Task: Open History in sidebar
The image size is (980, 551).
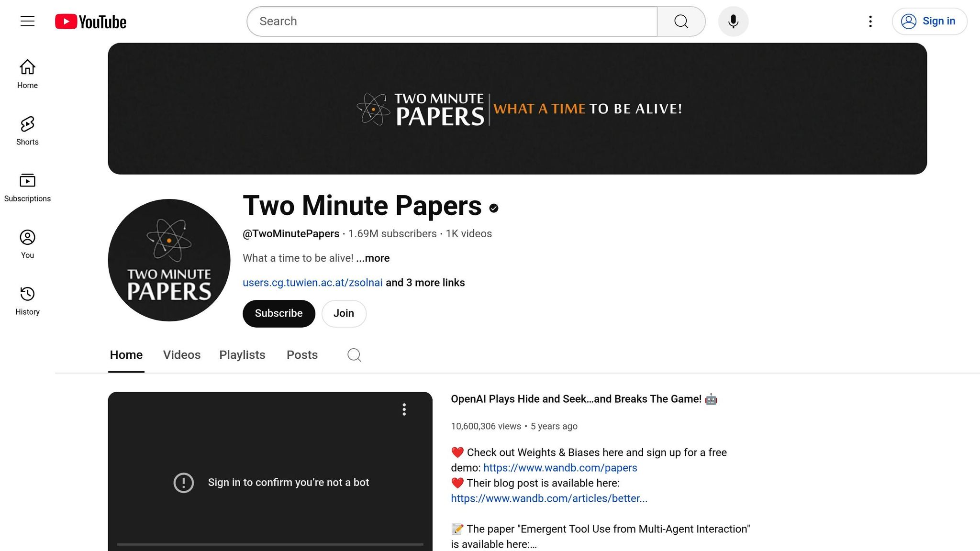Action: pos(27,300)
